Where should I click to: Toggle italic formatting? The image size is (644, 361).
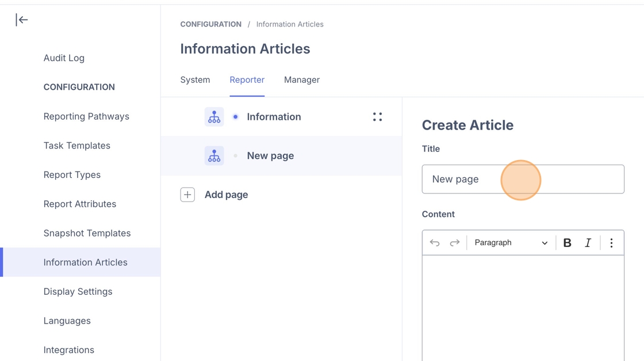pos(588,242)
